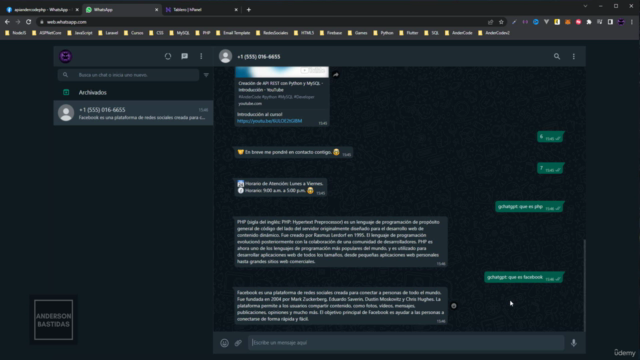Image resolution: width=640 pixels, height=360 pixels.
Task: Click message 'En breve me pondré en contacto contigo'
Action: [293, 152]
